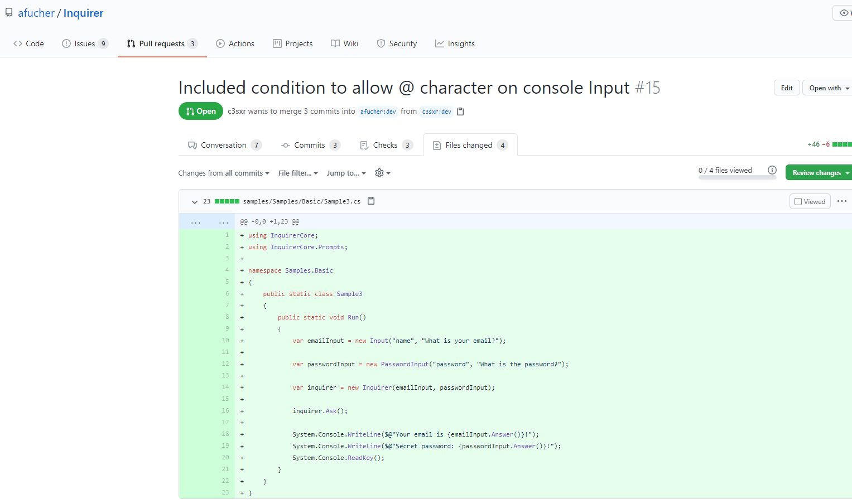Open the Actions tab
The image size is (852, 504).
coord(235,43)
